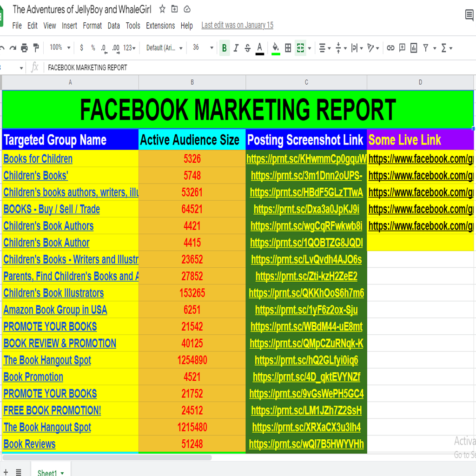Select the audience size cell '1254890'

pyautogui.click(x=192, y=360)
